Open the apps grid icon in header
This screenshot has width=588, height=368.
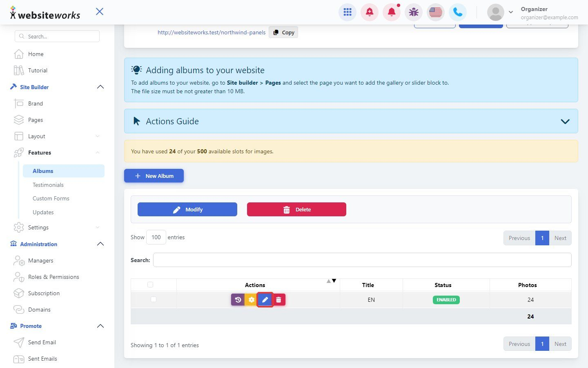[347, 12]
